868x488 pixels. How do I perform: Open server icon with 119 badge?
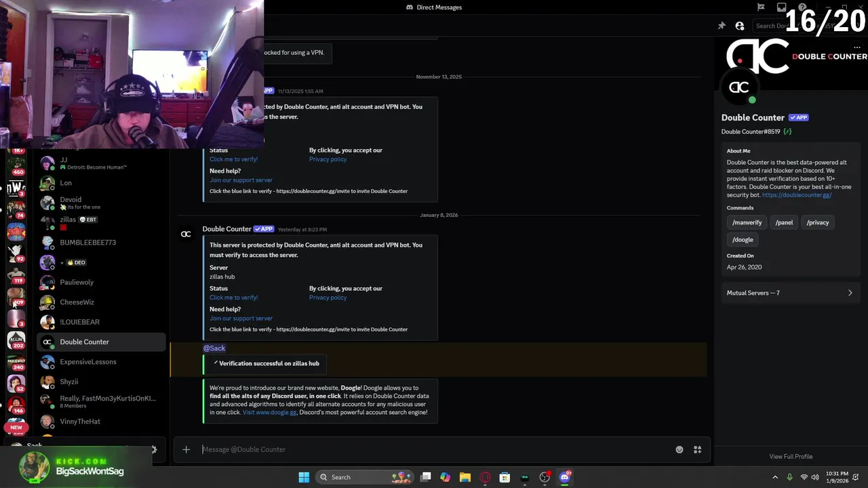click(x=16, y=274)
